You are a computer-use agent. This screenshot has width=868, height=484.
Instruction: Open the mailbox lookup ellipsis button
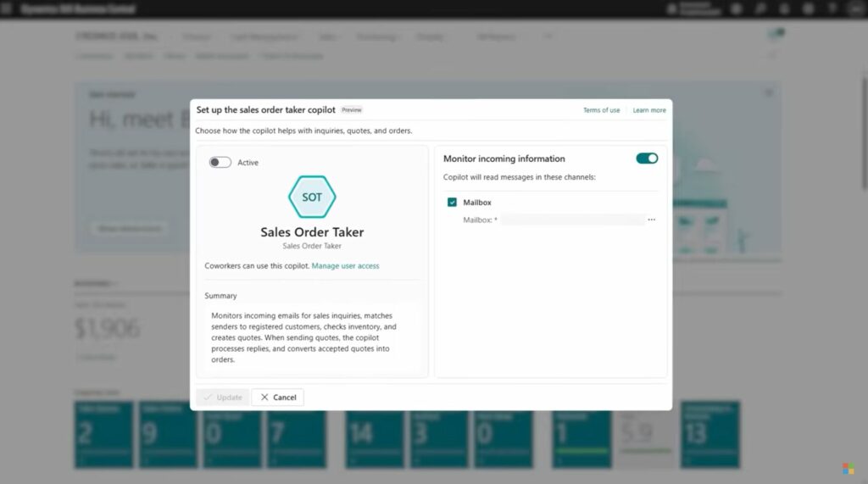click(x=652, y=220)
